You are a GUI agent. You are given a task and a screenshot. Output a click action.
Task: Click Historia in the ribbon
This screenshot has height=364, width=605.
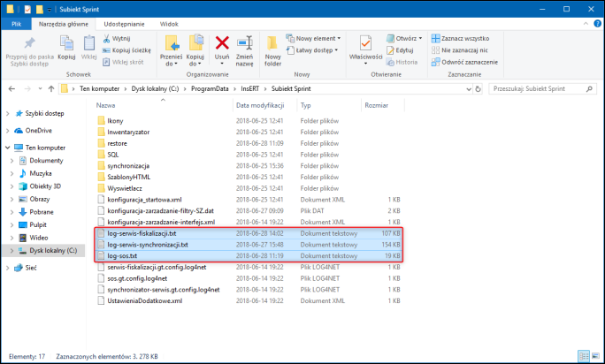coord(402,62)
